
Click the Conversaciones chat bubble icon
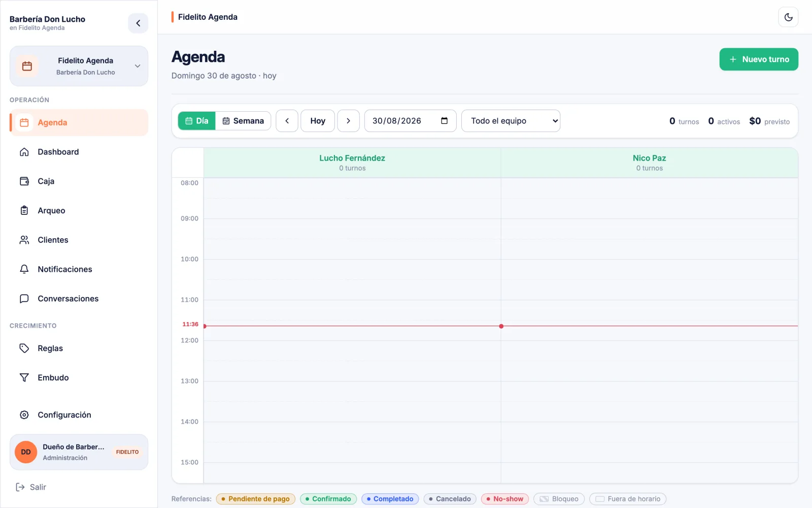(24, 299)
